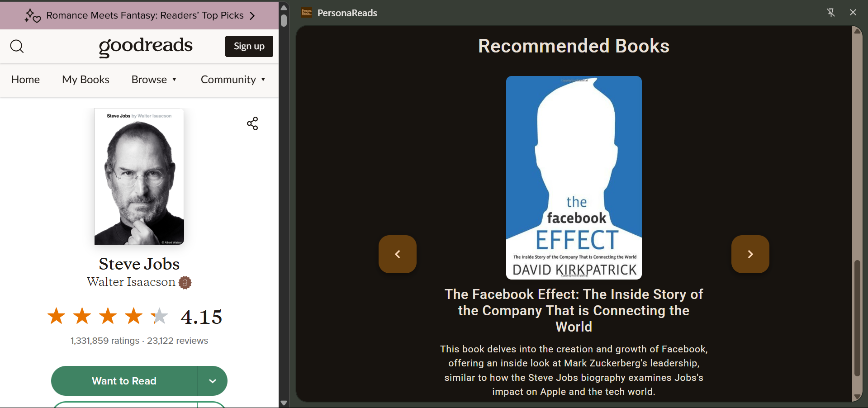This screenshot has width=868, height=408.
Task: Click the PersonaReads scrollbar up arrow
Action: click(857, 31)
